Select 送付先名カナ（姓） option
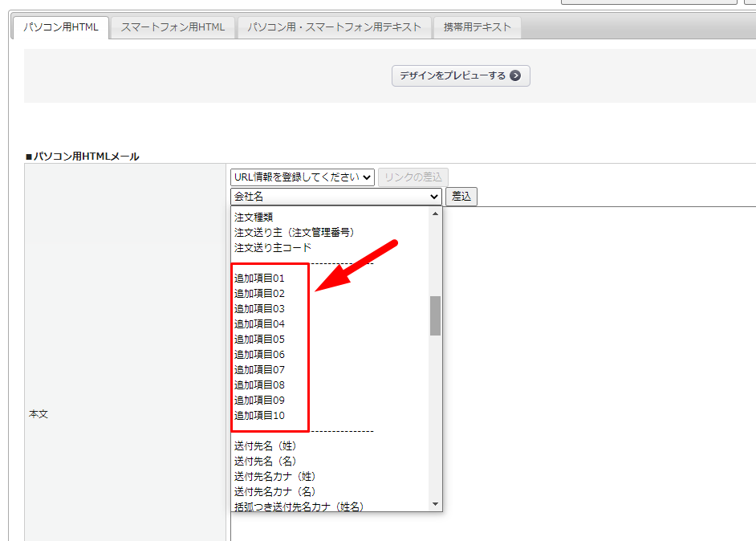 (330, 477)
